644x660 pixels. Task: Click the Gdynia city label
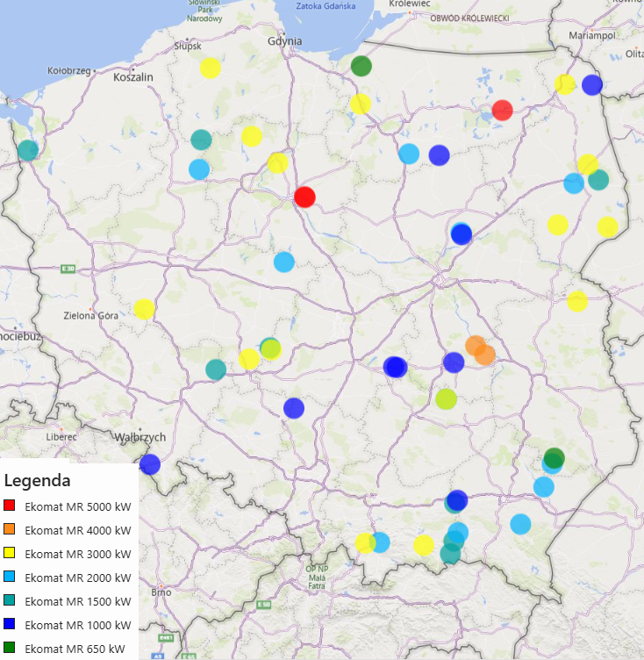pyautogui.click(x=285, y=41)
